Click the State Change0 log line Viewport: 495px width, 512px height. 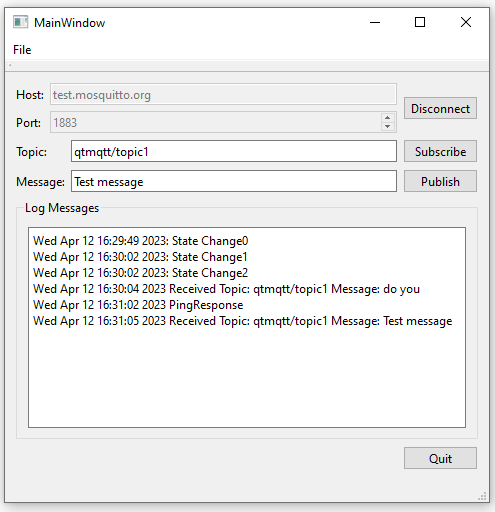point(141,241)
